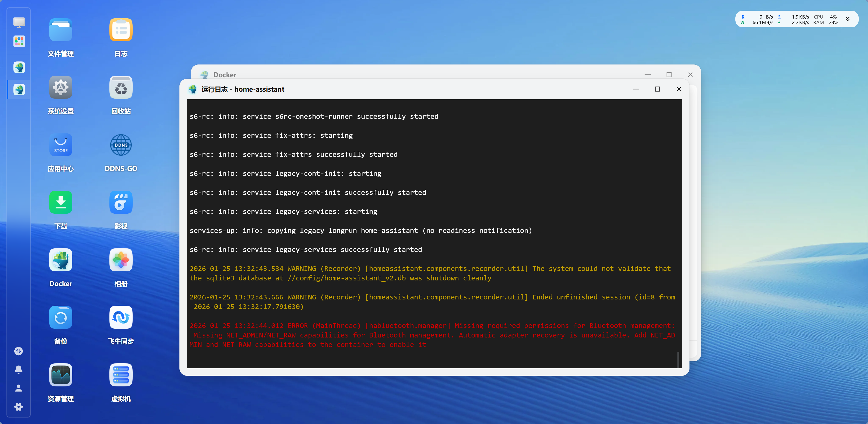Viewport: 868px width, 424px height.
Task: Launch the 系统设置 system settings app
Action: pyautogui.click(x=61, y=88)
